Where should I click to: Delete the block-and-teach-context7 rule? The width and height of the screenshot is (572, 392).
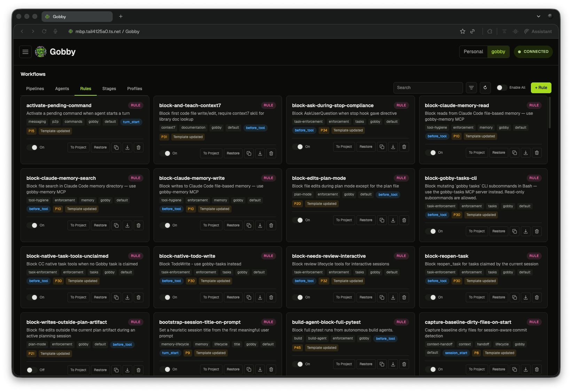pos(271,153)
